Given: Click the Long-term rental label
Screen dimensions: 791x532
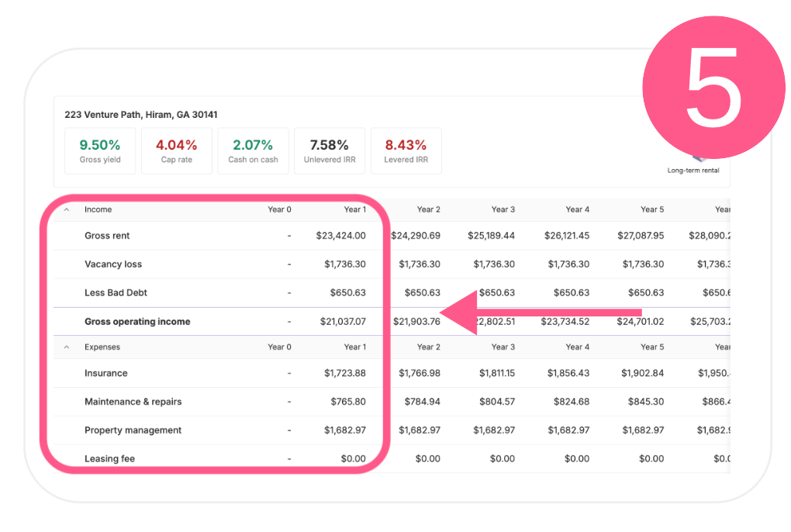Looking at the screenshot, I should (693, 171).
